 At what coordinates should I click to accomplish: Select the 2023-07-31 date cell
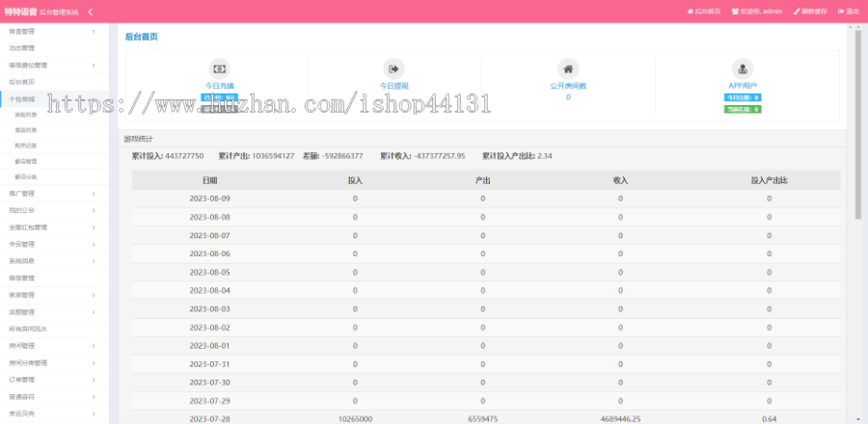pos(210,363)
